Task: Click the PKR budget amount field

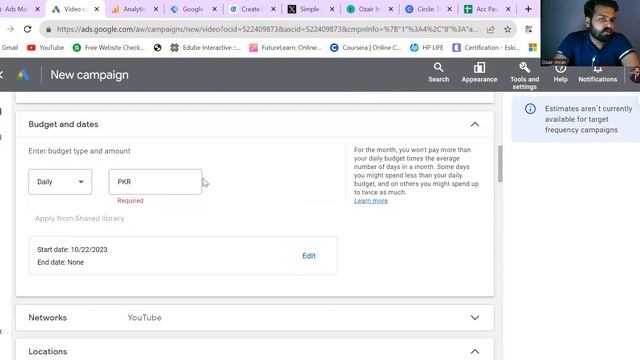Action: pos(155,182)
